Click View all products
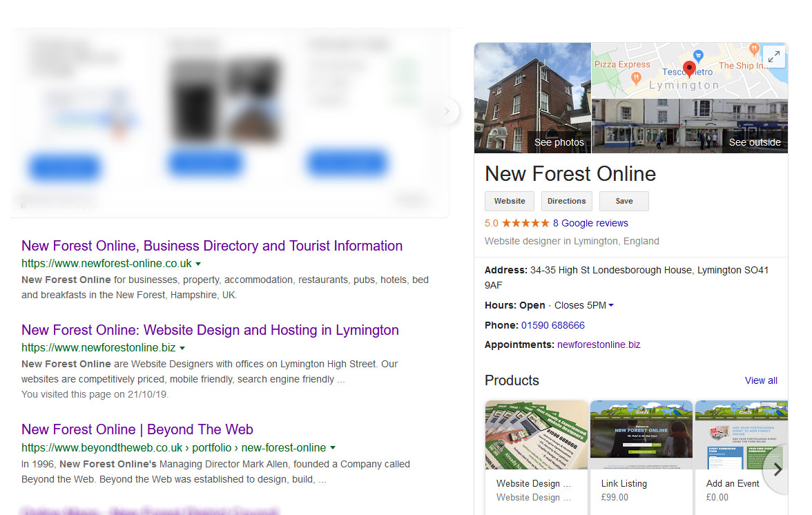The height and width of the screenshot is (515, 812). coord(761,380)
